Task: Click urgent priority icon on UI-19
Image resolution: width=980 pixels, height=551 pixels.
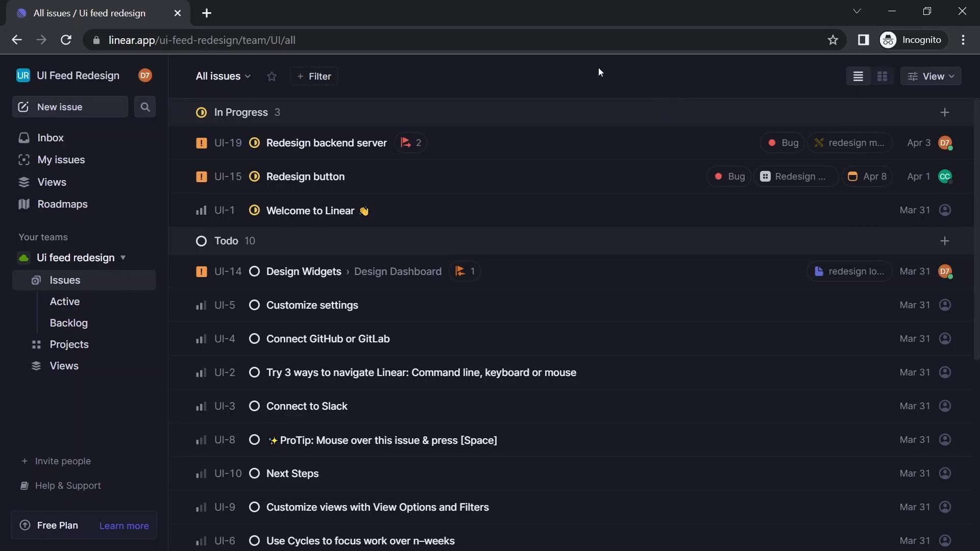Action: 201,143
